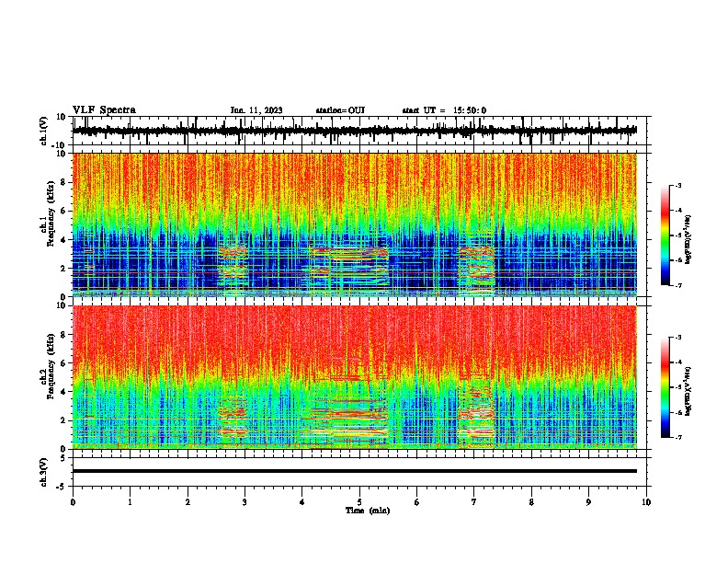Click time axis tick label 4
728x563 pixels.
point(302,502)
